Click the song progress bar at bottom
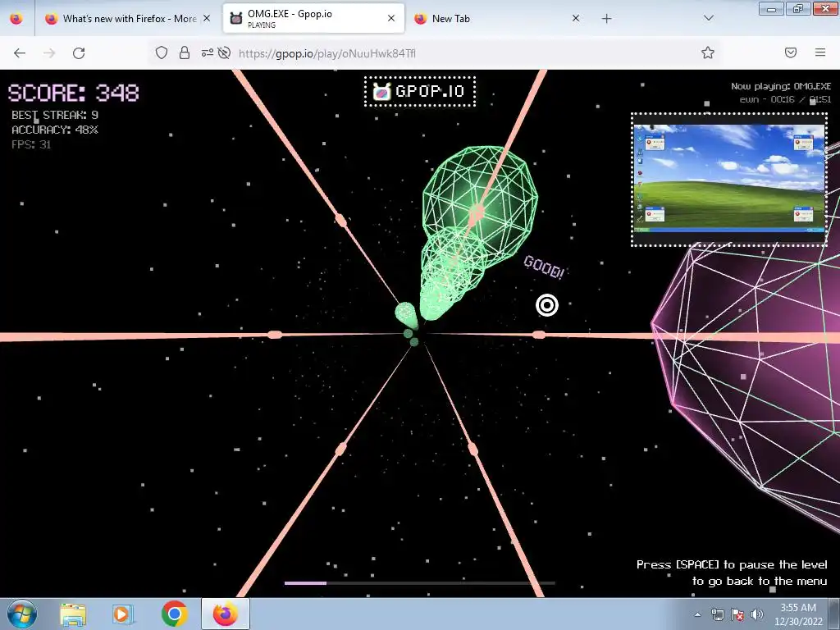840x630 pixels. 419,583
